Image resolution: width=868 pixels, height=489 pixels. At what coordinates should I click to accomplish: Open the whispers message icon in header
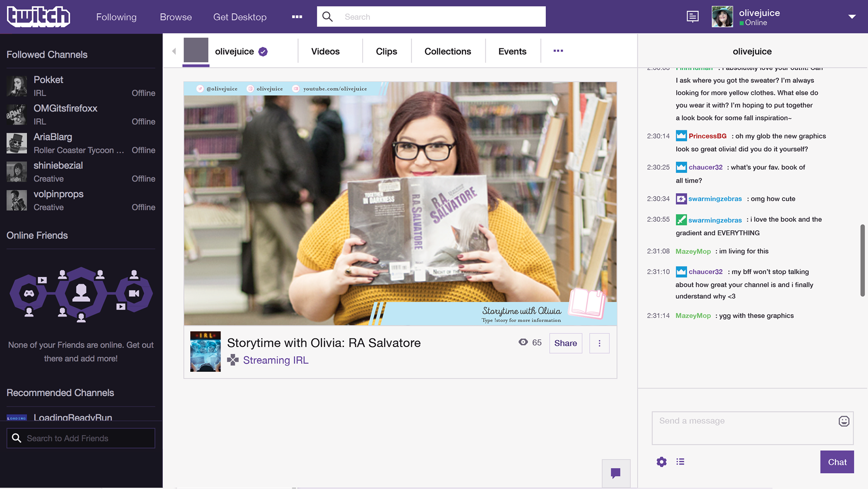pos(693,17)
